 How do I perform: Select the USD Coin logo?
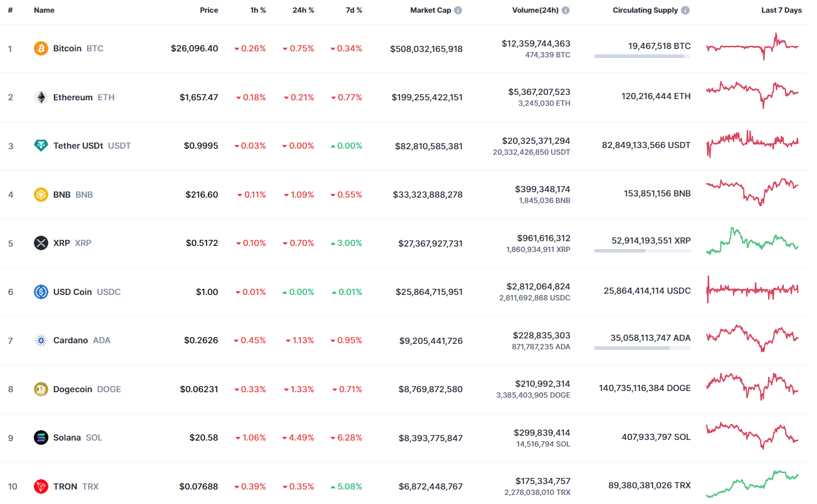(40, 291)
